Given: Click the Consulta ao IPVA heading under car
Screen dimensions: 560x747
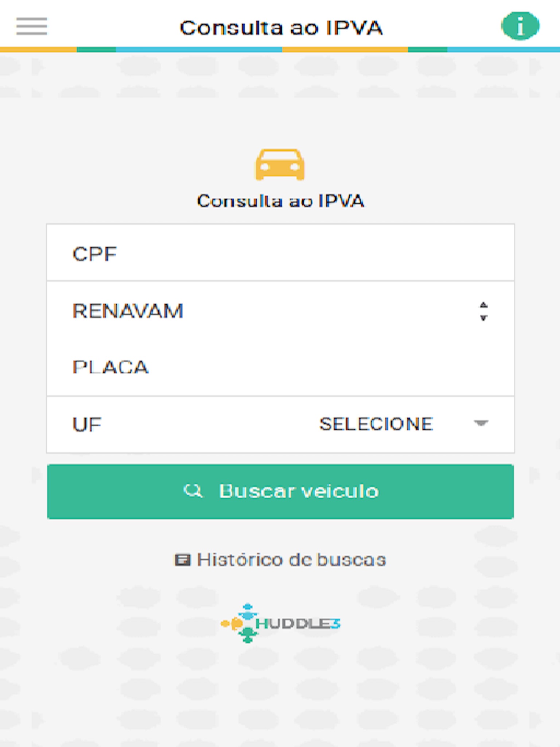Looking at the screenshot, I should point(280,201).
